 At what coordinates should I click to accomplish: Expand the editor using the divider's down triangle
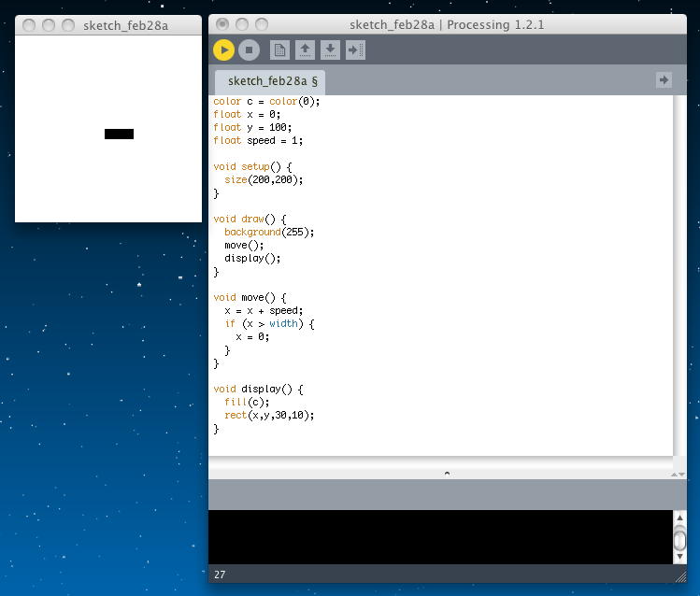coord(680,475)
